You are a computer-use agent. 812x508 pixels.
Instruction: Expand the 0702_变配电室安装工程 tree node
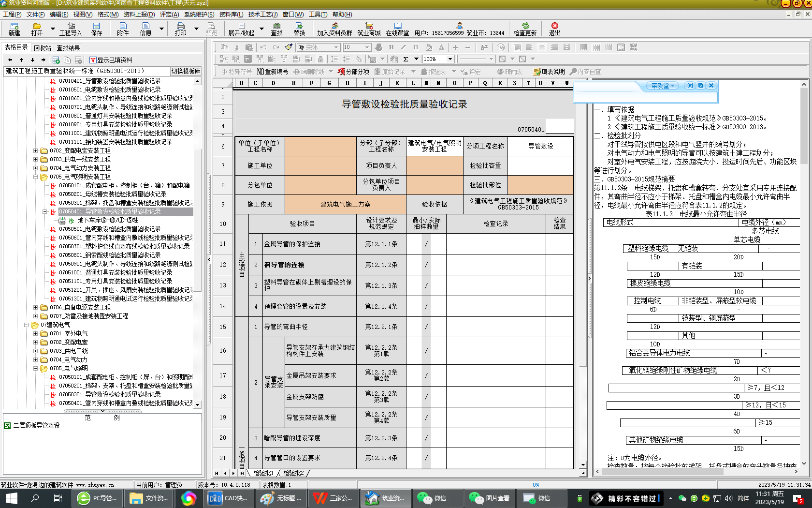35,150
